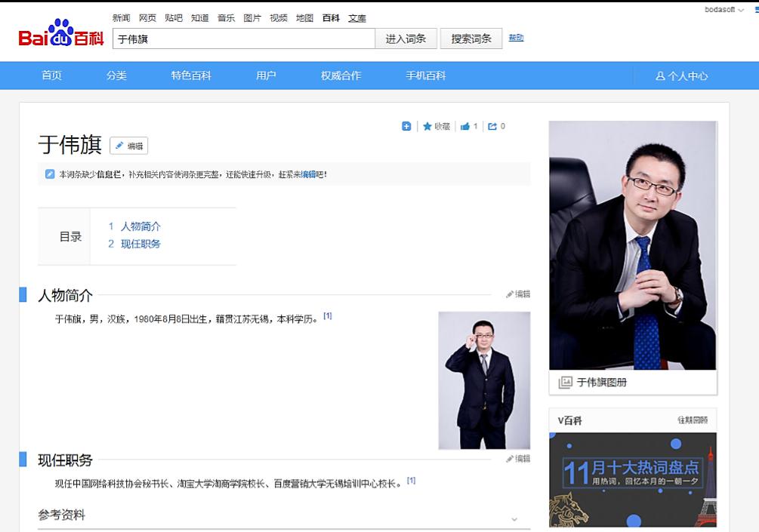Open 用户 in blue navigation
The height and width of the screenshot is (532, 759).
[x=266, y=75]
